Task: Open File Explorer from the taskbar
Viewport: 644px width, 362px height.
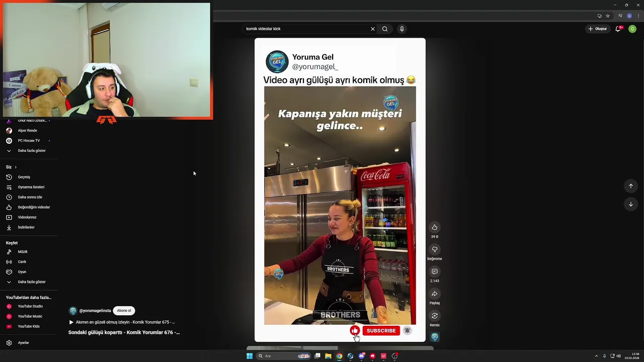Action: point(328,356)
